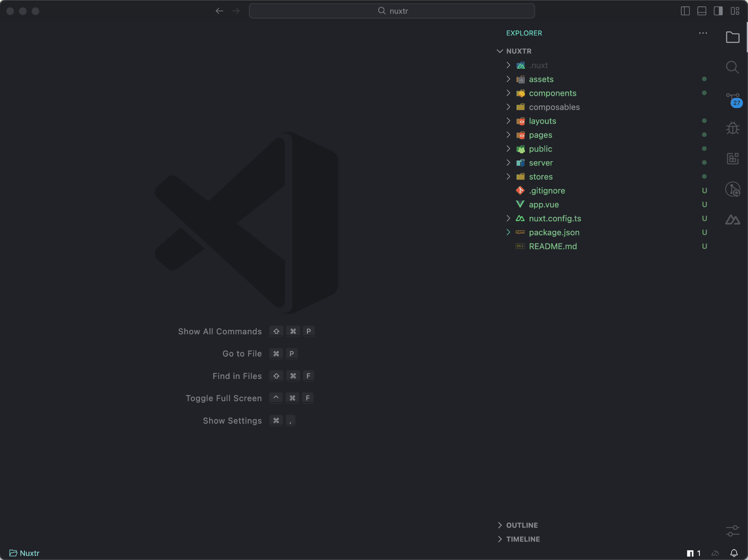Expand the TIMELINE section
748x560 pixels.
500,539
